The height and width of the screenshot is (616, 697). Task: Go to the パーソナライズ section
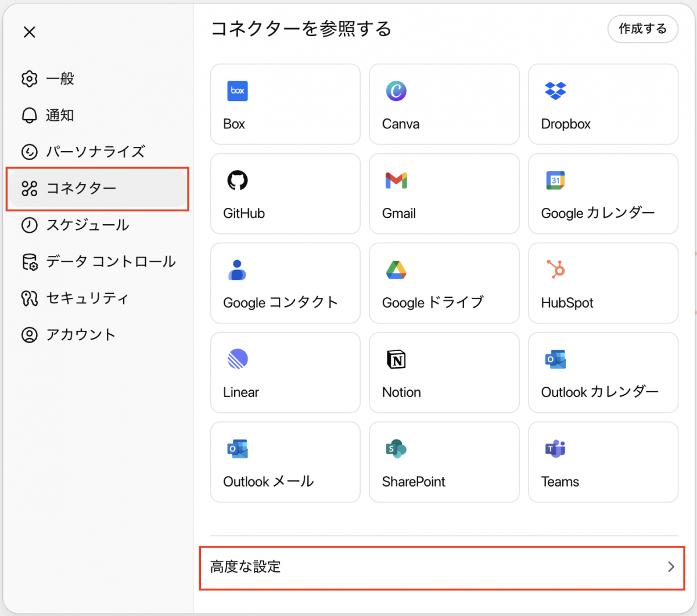(98, 152)
